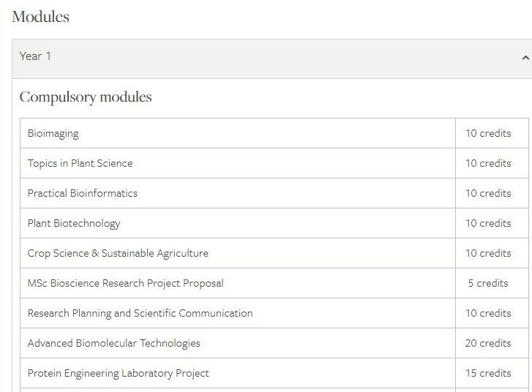Open Practical Bioinformatics module

[83, 194]
